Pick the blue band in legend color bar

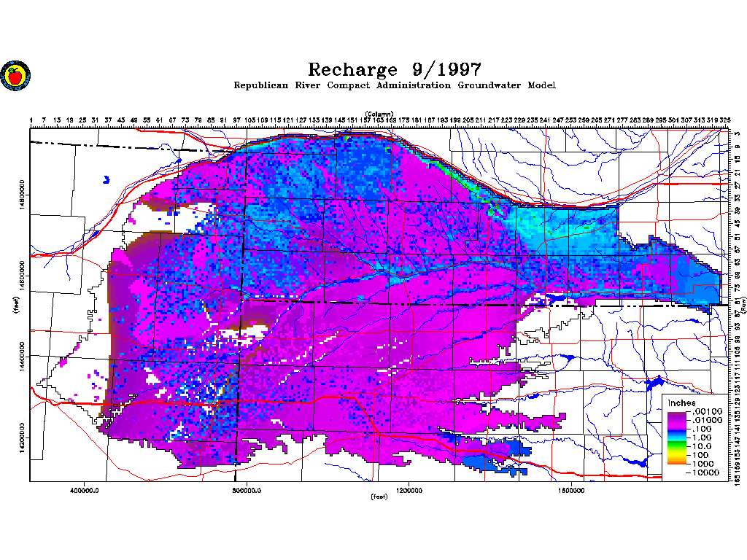(676, 432)
